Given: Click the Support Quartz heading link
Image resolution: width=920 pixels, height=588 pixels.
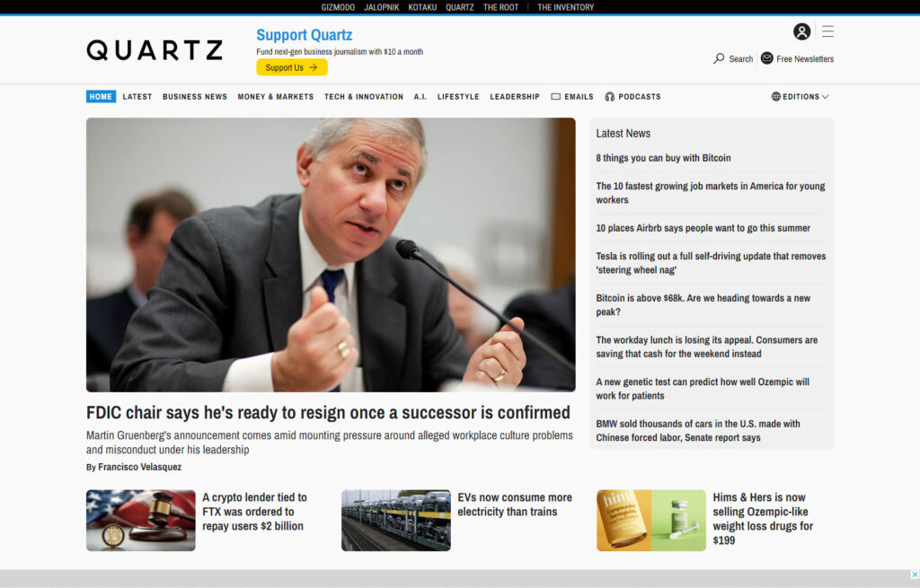Looking at the screenshot, I should point(305,35).
